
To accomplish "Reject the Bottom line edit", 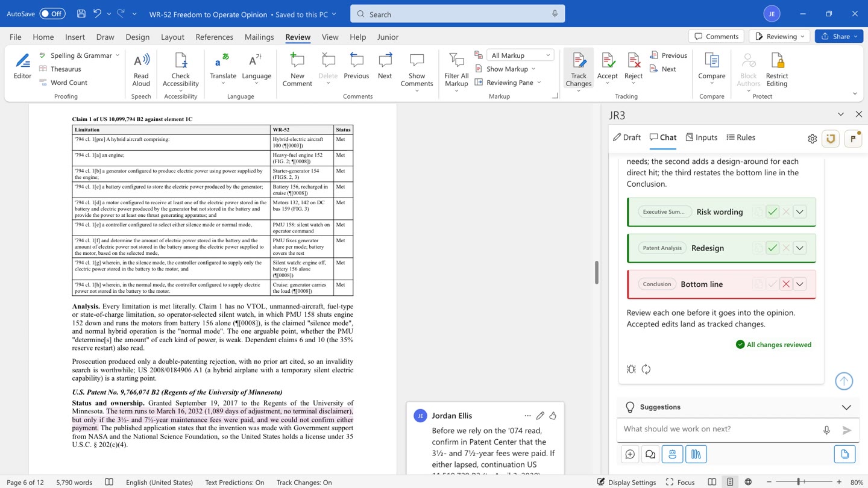I will (x=786, y=284).
